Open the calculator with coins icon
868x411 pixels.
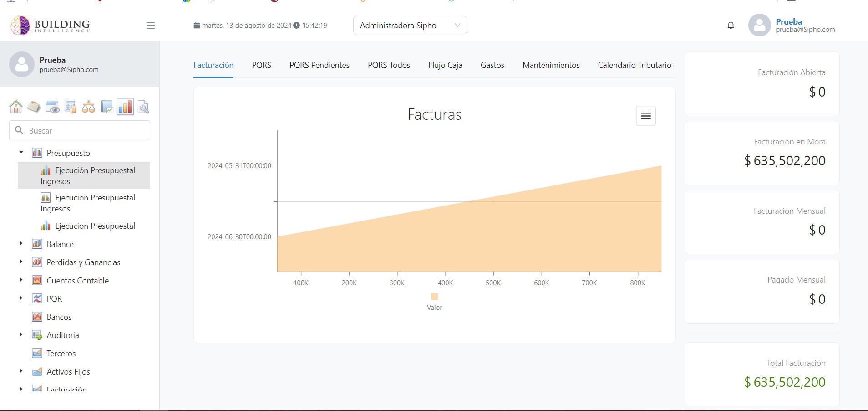tap(71, 107)
